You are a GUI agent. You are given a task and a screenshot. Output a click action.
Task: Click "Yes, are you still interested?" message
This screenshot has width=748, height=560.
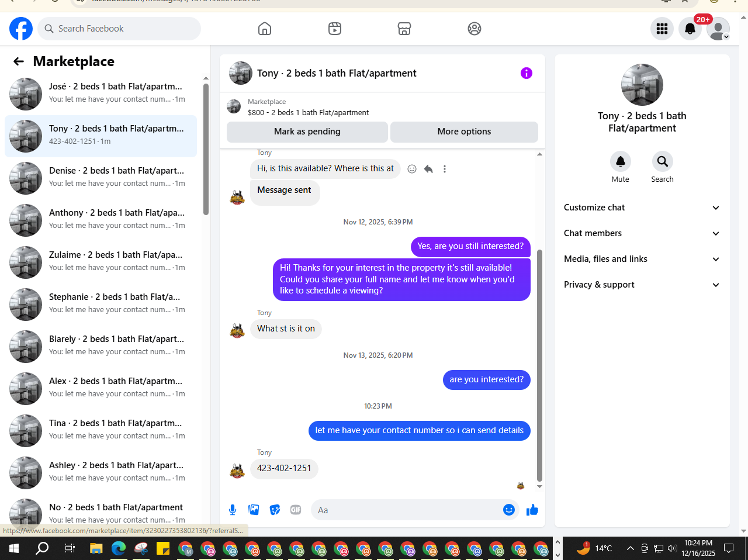click(x=470, y=246)
